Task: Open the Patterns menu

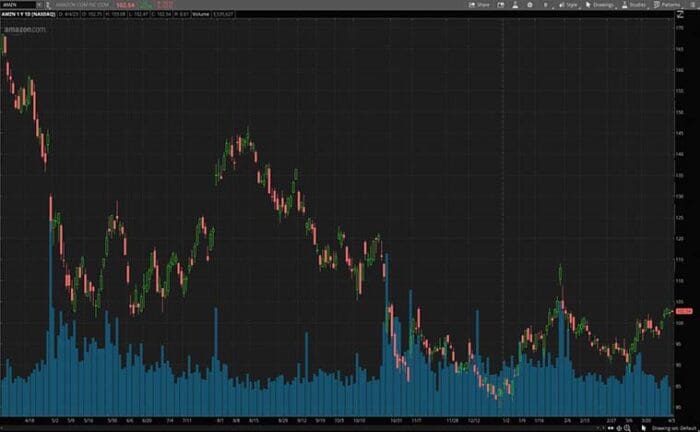Action: click(667, 4)
